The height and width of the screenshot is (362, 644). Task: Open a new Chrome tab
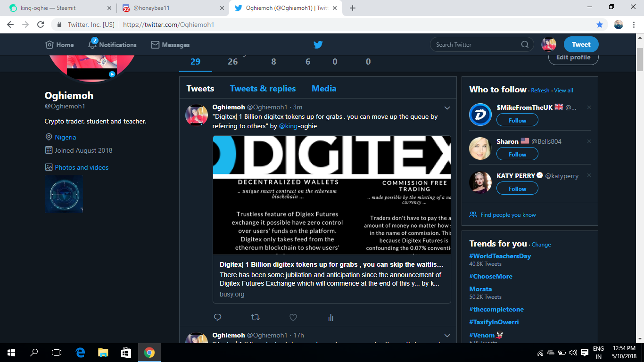pyautogui.click(x=353, y=8)
